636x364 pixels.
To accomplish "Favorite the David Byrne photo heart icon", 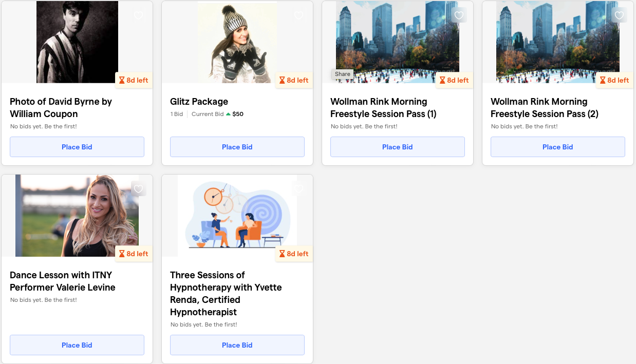I will [x=139, y=15].
